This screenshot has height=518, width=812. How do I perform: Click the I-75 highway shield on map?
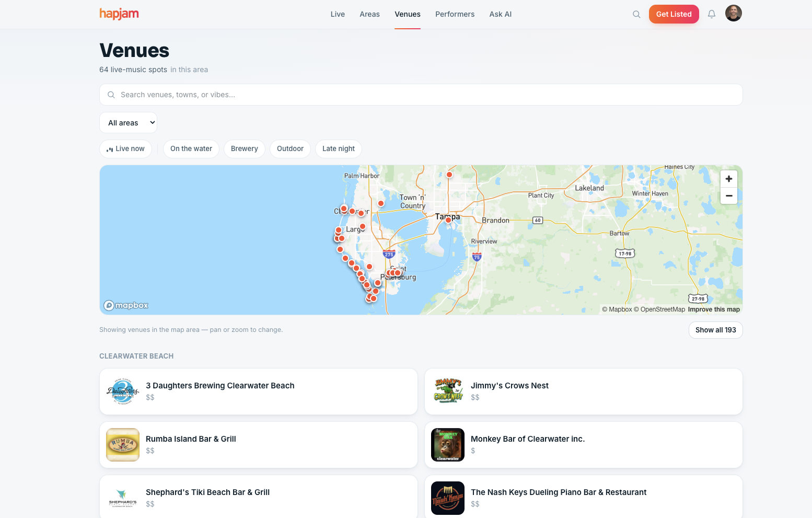[477, 257]
